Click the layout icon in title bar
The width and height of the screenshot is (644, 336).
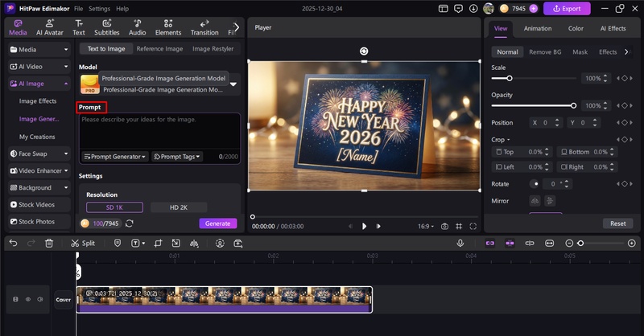pos(444,9)
